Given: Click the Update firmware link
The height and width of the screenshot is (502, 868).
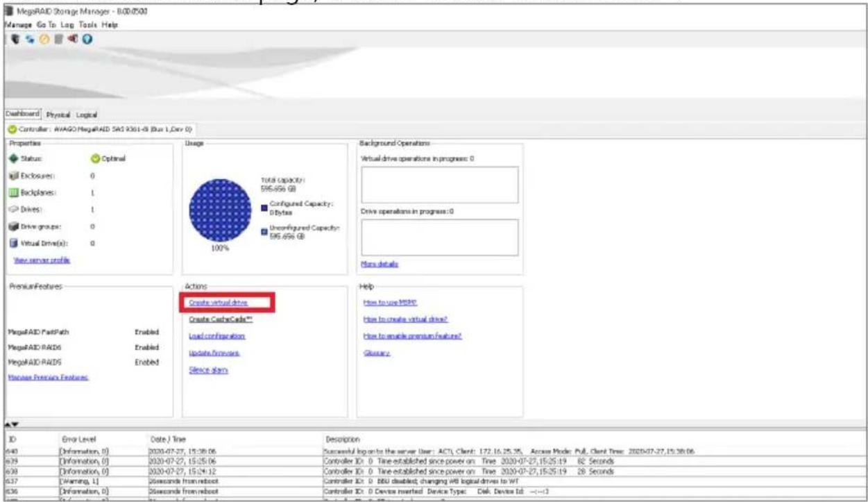Looking at the screenshot, I should coord(214,353).
